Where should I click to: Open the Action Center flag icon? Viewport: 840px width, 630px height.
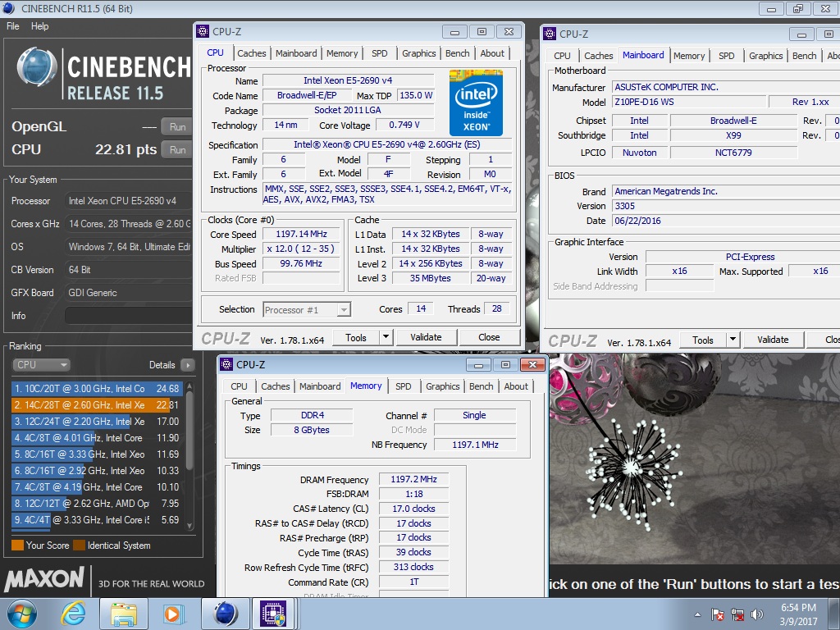[x=718, y=614]
